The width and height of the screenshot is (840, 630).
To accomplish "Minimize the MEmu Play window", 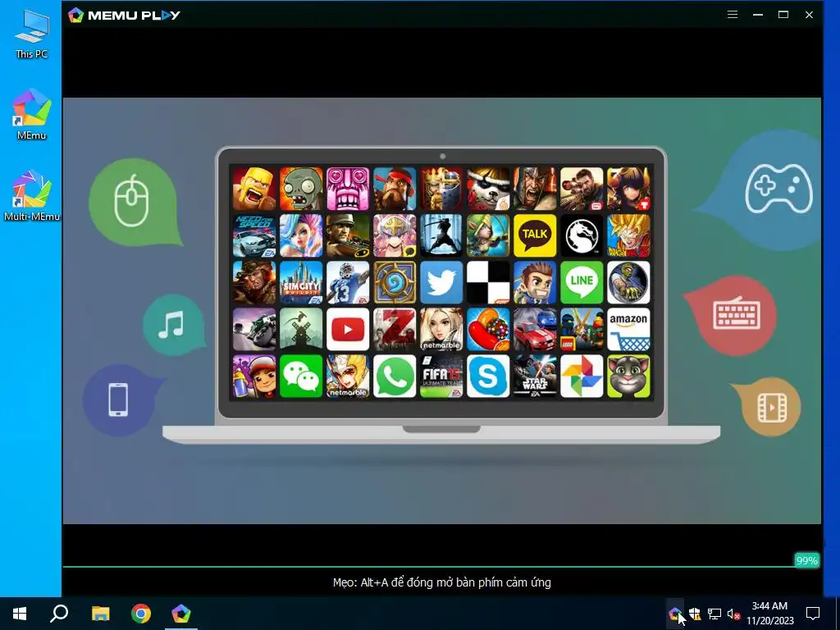I will [x=757, y=15].
